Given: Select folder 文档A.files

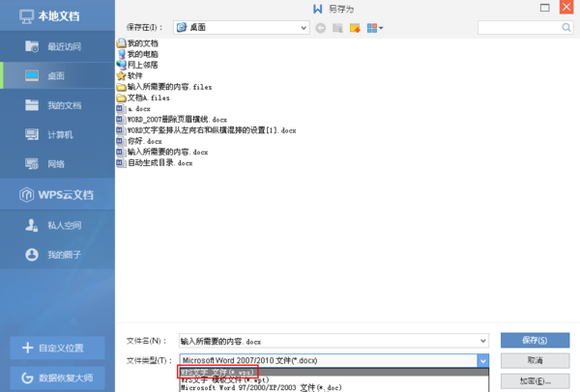Looking at the screenshot, I should point(143,98).
